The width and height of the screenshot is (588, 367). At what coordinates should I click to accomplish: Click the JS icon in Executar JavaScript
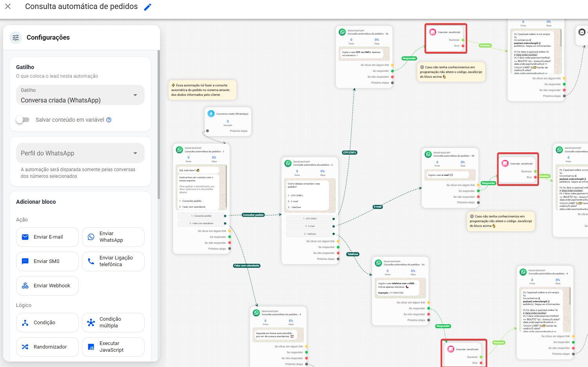tap(91, 347)
